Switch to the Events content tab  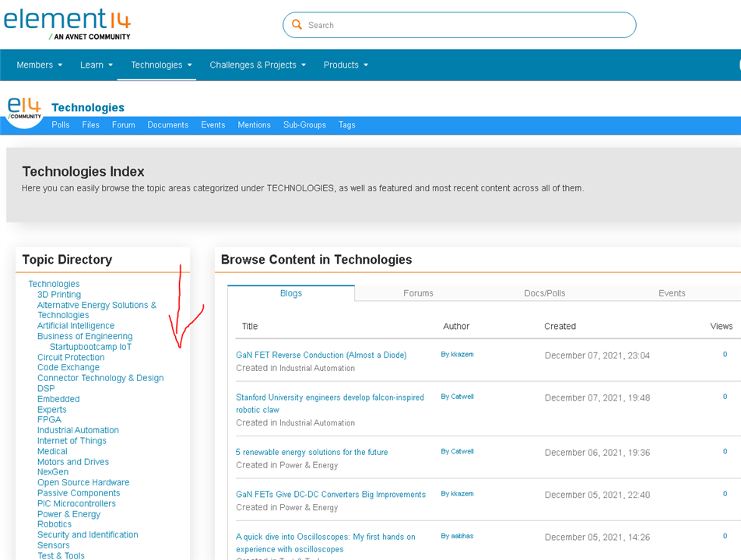(672, 293)
